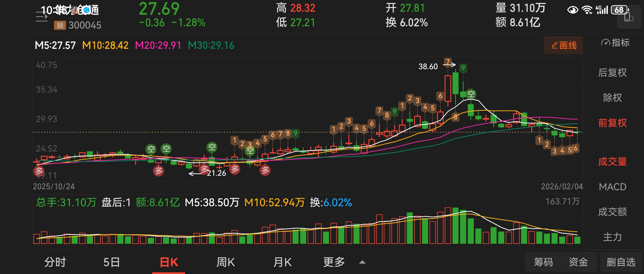644x274 pixels.
Task: Tap the leftmost red 多 signal marker
Action: tap(39, 171)
